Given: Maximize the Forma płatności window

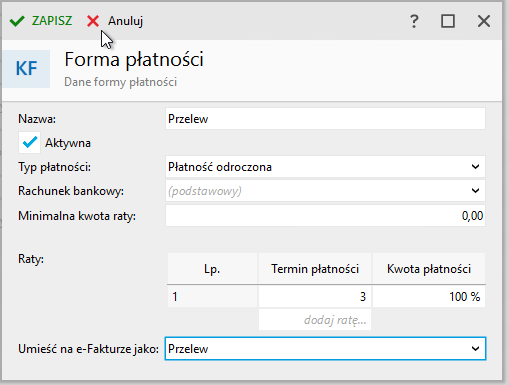Looking at the screenshot, I should (x=448, y=21).
